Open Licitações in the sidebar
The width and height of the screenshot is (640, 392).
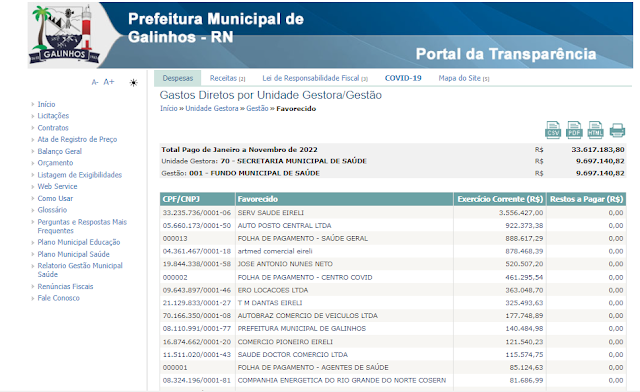[53, 116]
